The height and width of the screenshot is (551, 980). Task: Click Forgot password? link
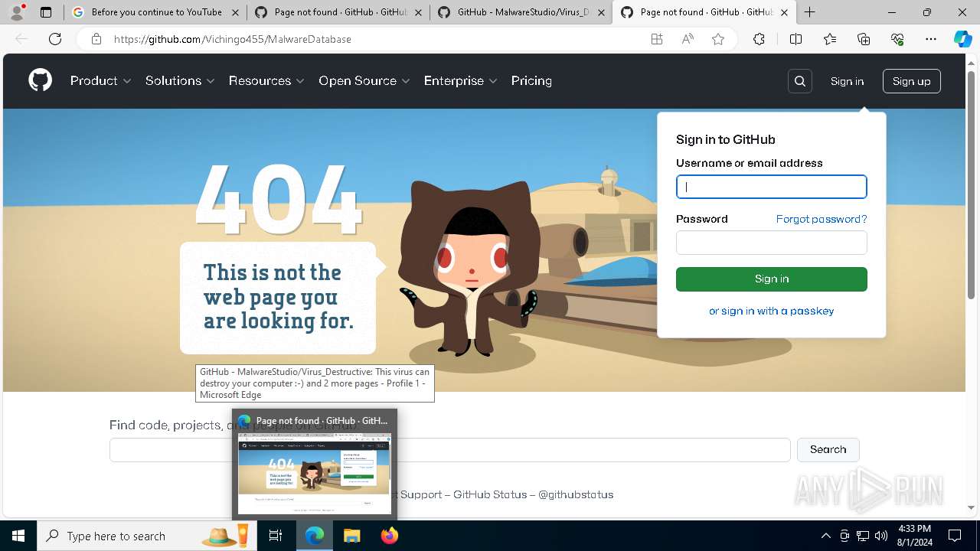pyautogui.click(x=822, y=219)
